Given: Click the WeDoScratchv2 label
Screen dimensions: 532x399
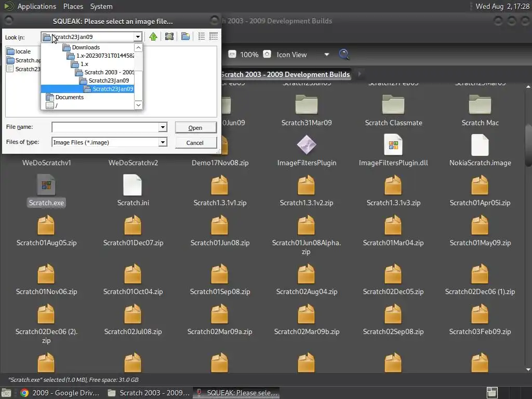Looking at the screenshot, I should point(133,163).
